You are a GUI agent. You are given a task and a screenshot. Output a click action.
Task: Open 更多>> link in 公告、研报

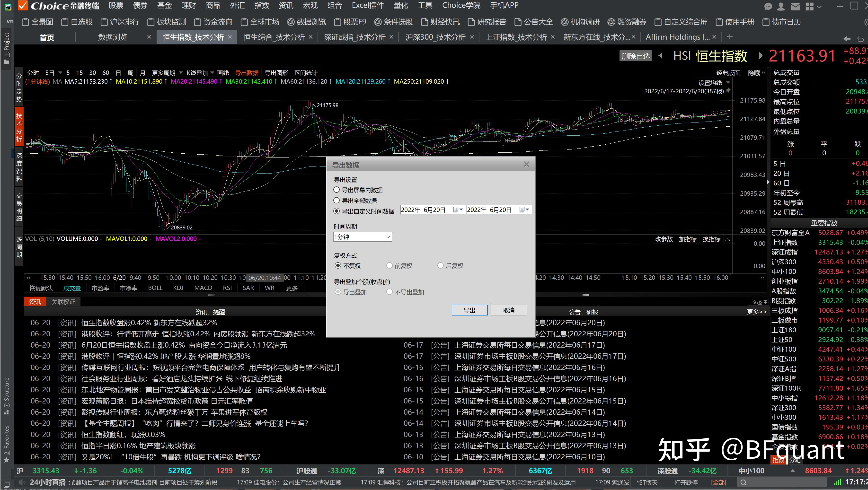tap(757, 312)
